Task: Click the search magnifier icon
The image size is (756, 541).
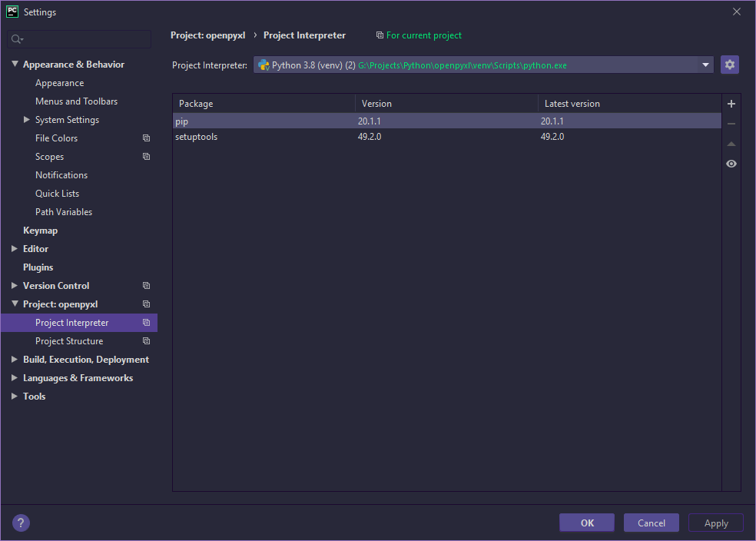Action: [x=17, y=39]
